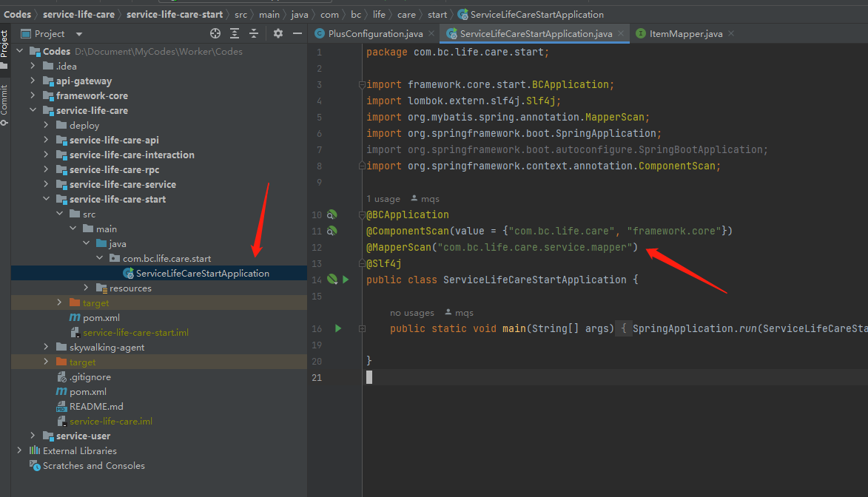The width and height of the screenshot is (868, 497).
Task: Expand service-life-care-interaction module
Action: pos(47,155)
